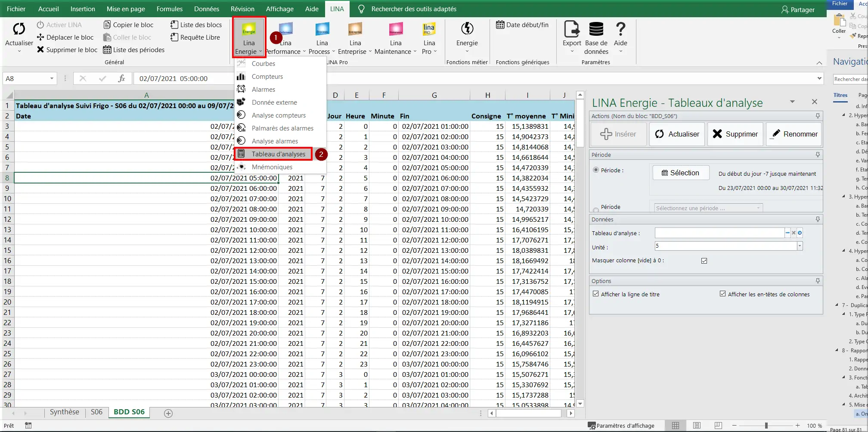Switch to Normal view icon in status bar
Viewport: 868px width, 432px height.
click(x=676, y=426)
